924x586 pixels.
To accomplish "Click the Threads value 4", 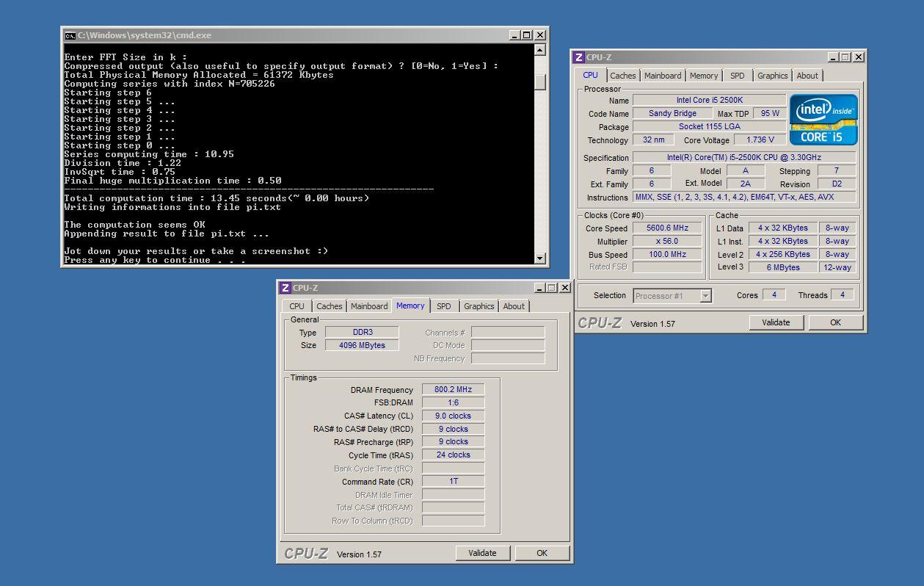I will (842, 295).
